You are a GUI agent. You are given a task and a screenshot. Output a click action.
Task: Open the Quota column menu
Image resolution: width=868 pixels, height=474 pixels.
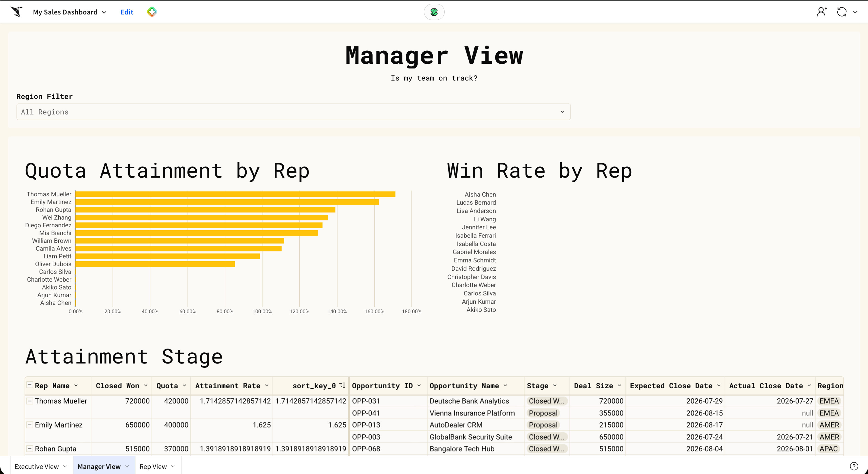(x=185, y=385)
